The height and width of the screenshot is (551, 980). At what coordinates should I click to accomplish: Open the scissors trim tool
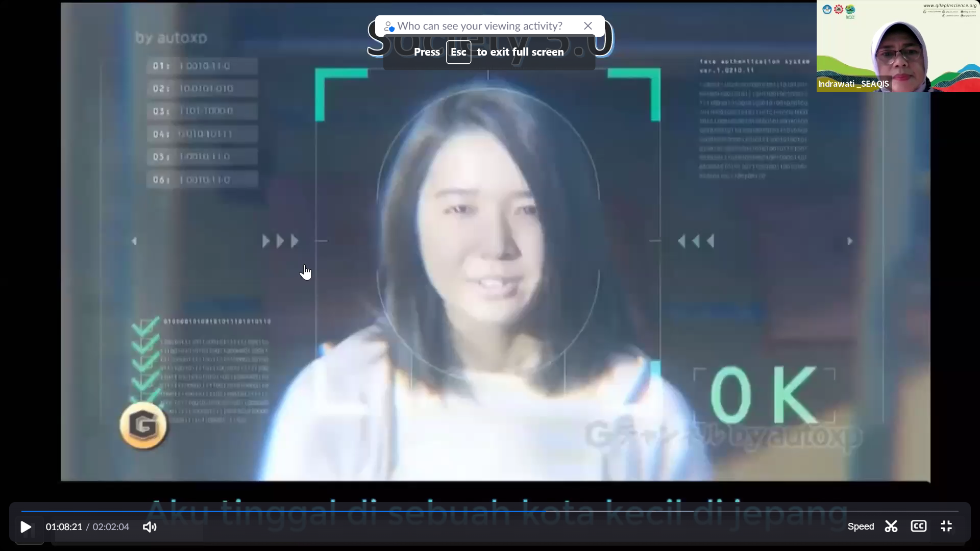click(891, 527)
